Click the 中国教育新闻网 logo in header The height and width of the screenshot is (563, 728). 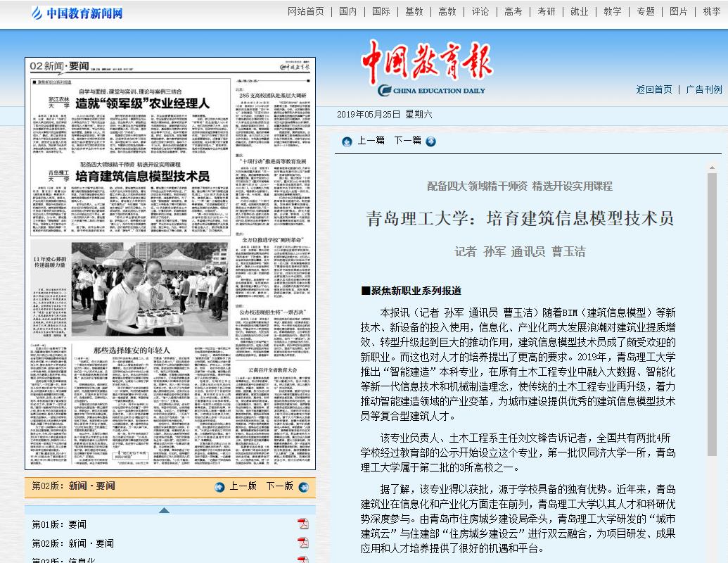pos(77,13)
